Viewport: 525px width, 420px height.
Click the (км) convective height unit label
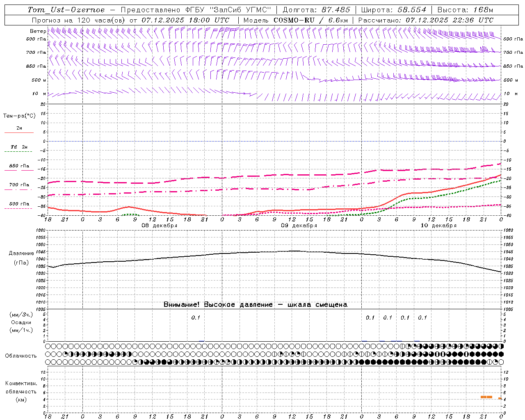21,399
